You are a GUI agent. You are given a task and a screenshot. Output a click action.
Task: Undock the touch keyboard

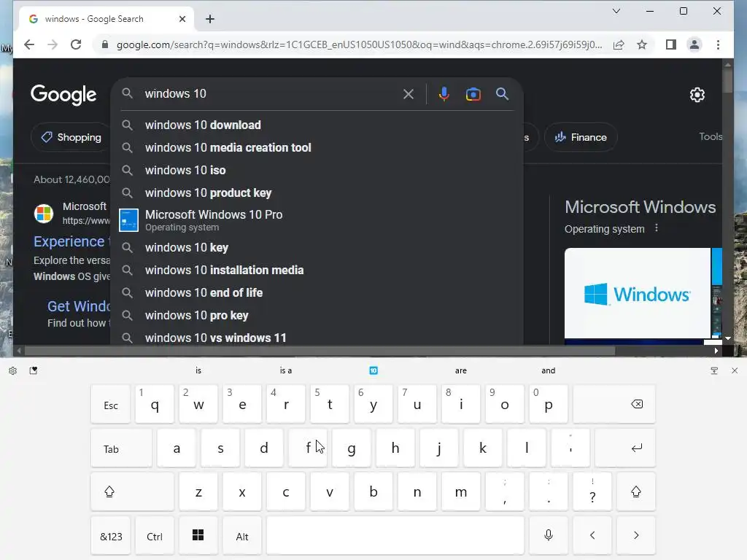[713, 370]
